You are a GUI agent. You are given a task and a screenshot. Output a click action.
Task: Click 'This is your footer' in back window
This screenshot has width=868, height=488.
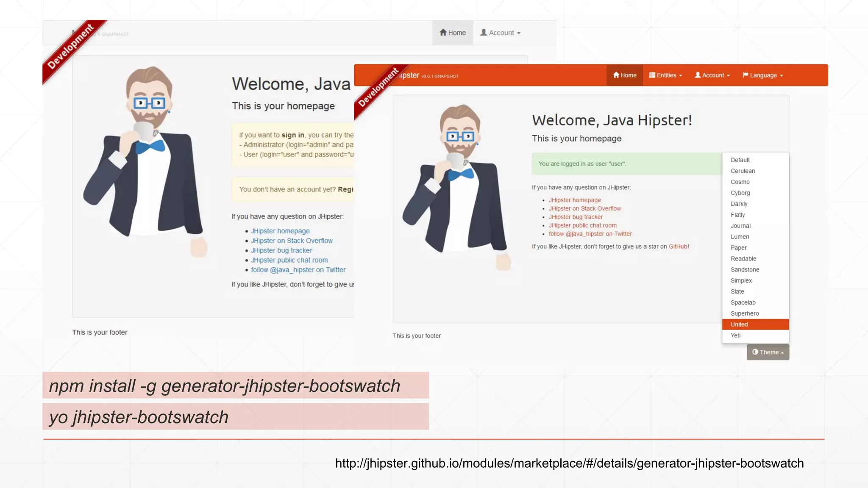point(100,332)
